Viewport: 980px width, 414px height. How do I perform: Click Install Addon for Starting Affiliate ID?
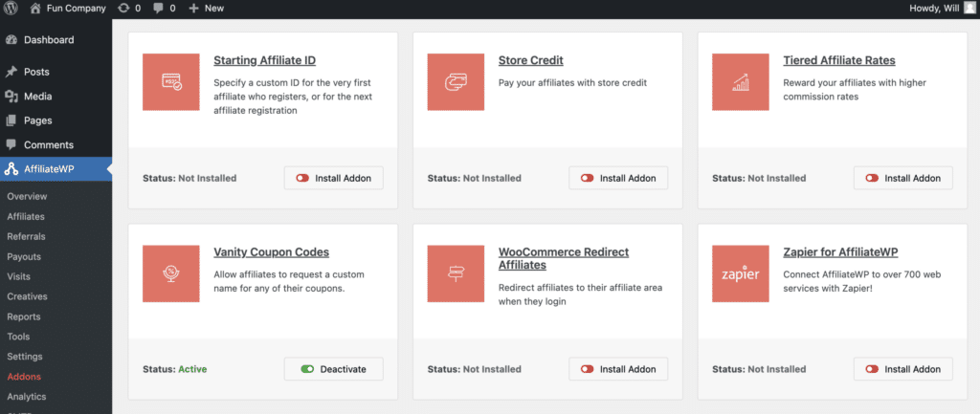click(x=334, y=178)
